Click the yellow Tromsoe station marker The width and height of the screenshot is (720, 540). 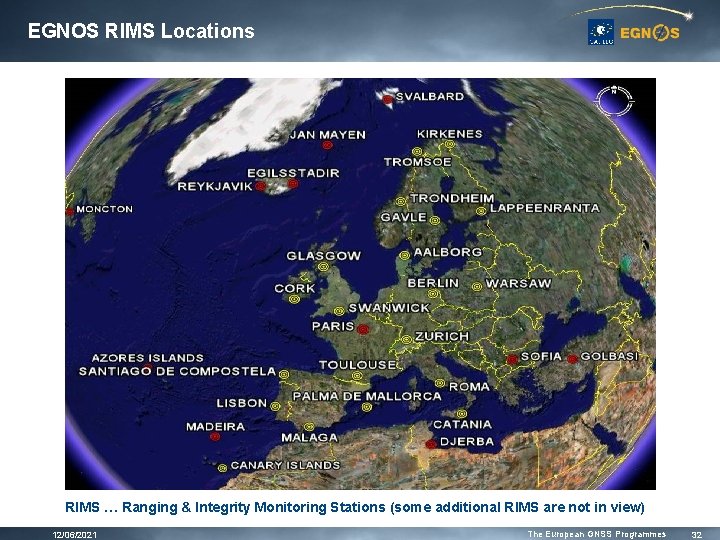point(416,152)
